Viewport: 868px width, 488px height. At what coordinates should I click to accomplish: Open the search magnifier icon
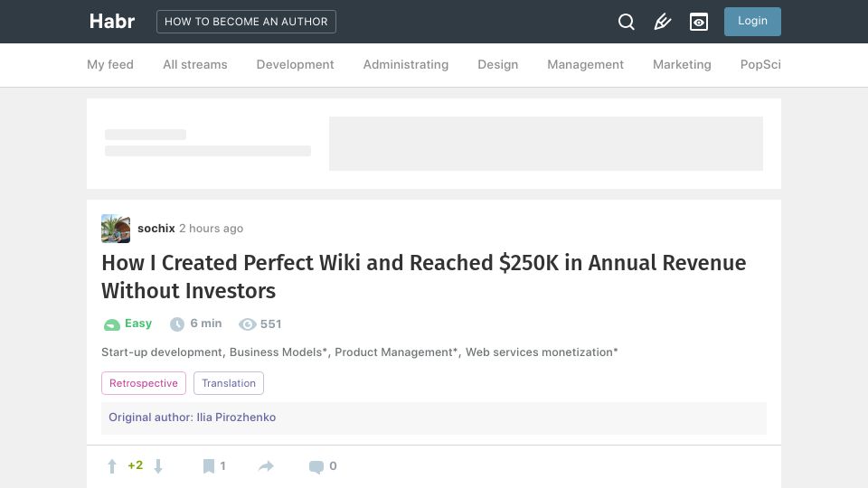[626, 22]
